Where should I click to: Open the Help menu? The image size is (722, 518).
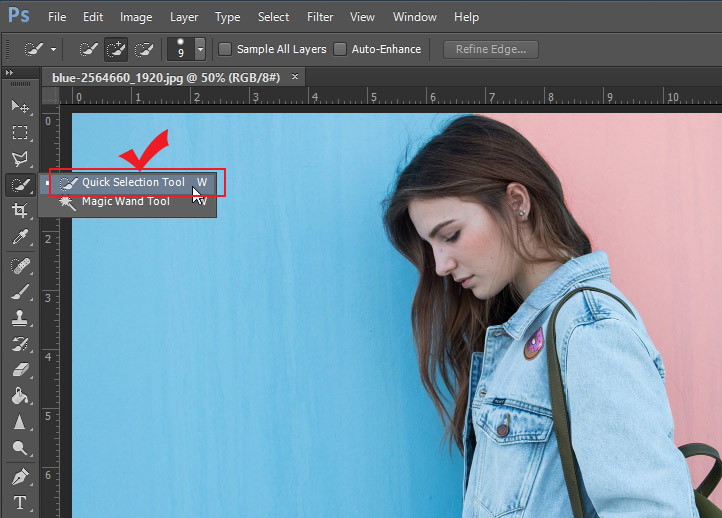tap(466, 17)
